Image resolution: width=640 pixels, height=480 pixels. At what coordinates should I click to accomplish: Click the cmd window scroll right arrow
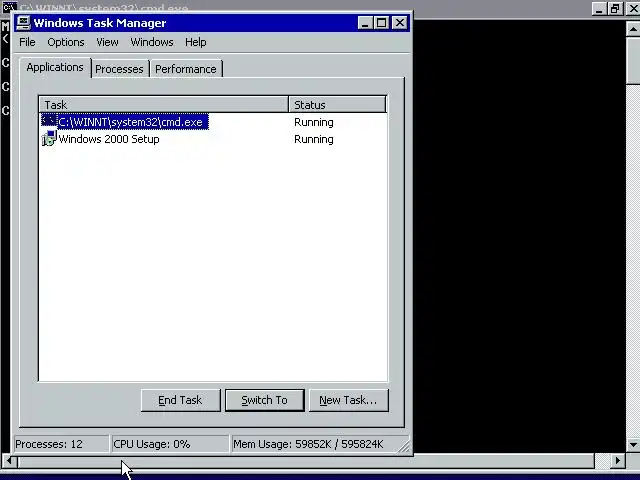pyautogui.click(x=618, y=461)
